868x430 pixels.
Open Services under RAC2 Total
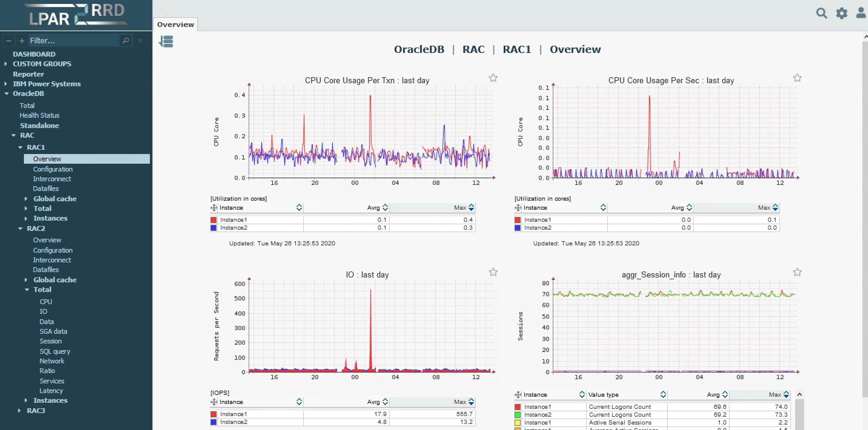pos(52,381)
